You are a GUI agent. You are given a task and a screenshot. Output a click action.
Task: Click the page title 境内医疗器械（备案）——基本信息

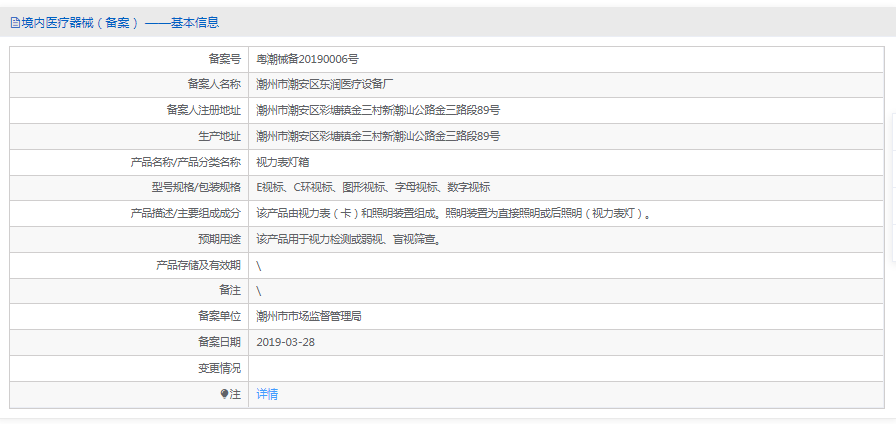120,23
